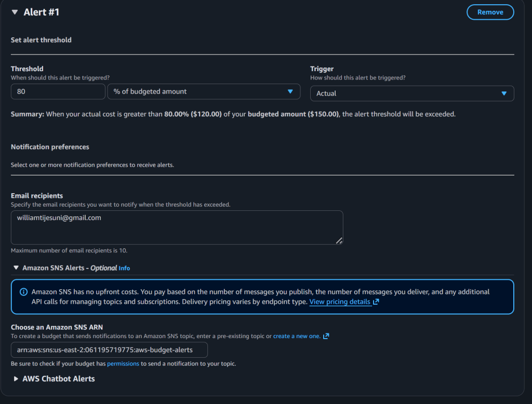
Task: Click the info circle icon in the SNS banner
Action: [23, 292]
